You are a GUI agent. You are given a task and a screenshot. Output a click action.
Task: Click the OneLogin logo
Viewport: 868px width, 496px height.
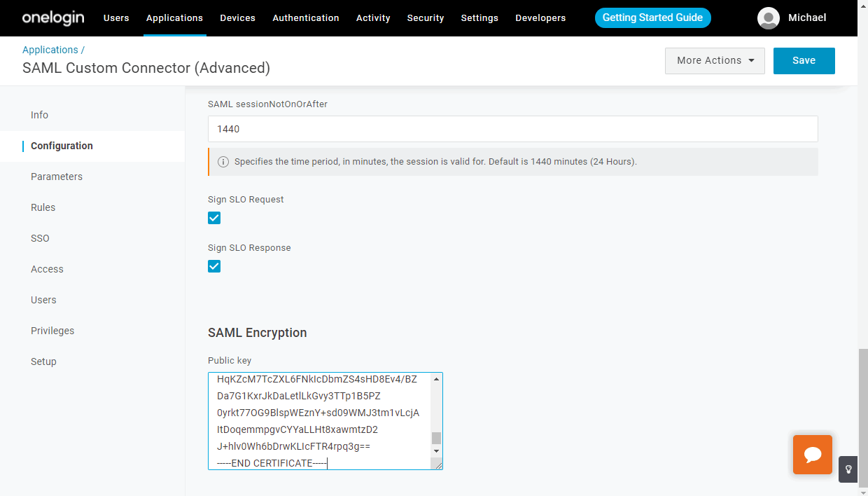click(x=55, y=18)
